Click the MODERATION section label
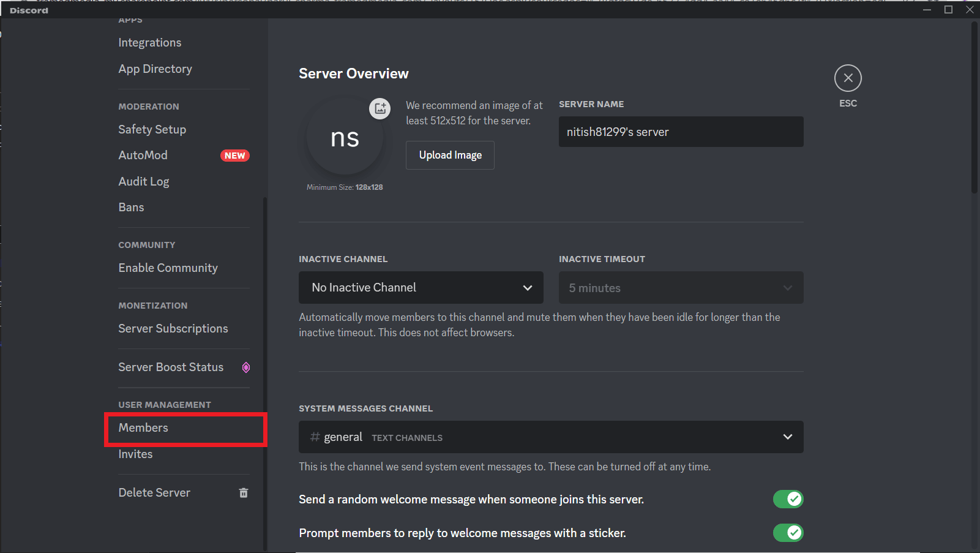The height and width of the screenshot is (553, 980). click(149, 107)
